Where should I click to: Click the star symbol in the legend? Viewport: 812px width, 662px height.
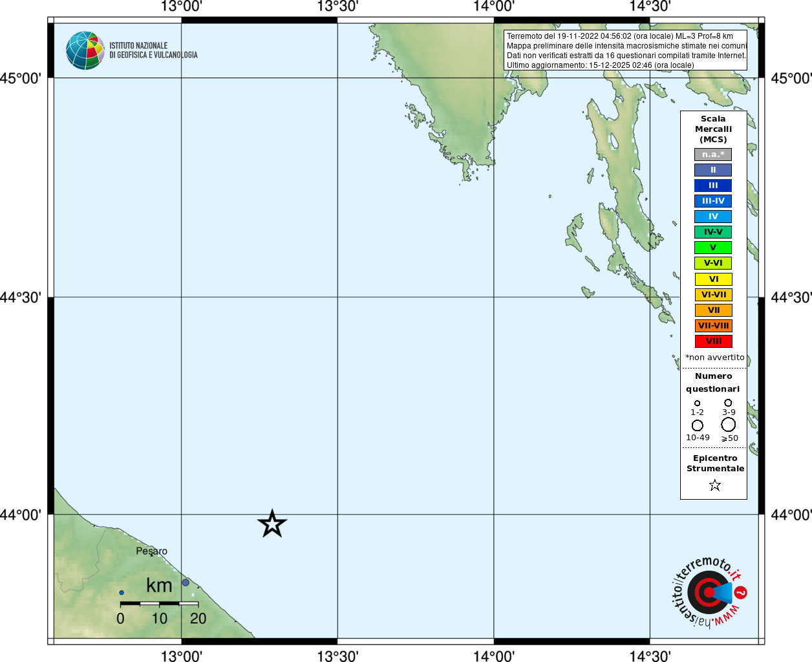[x=714, y=485]
